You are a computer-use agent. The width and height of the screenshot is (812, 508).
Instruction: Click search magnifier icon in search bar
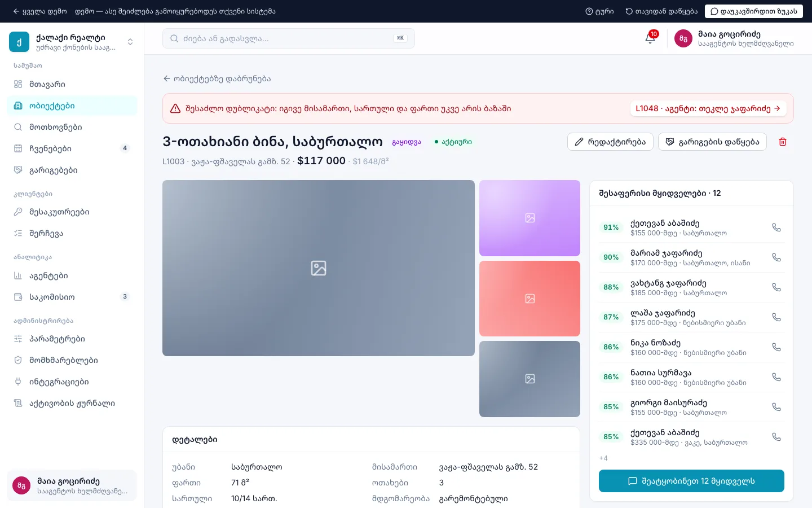[x=174, y=38]
